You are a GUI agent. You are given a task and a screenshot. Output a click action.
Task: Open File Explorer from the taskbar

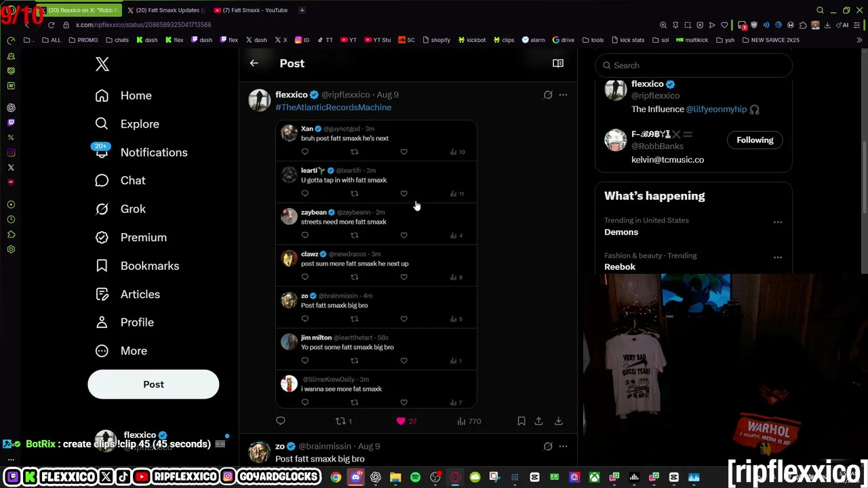(395, 477)
